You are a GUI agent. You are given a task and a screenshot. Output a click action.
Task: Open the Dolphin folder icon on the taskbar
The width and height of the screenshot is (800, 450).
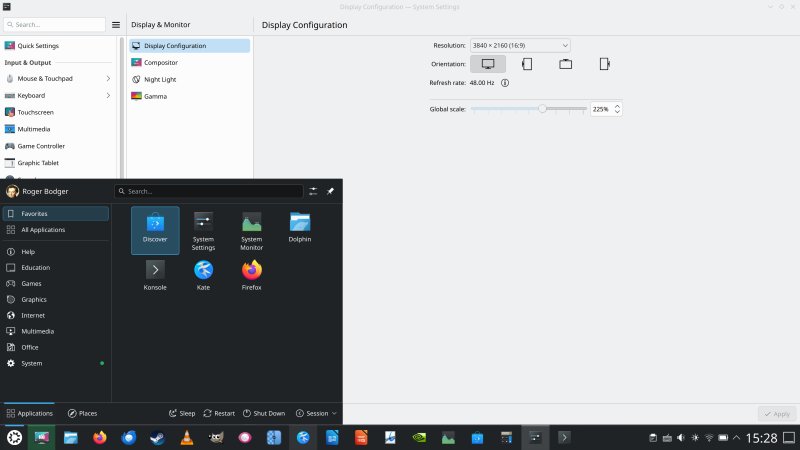click(x=70, y=437)
